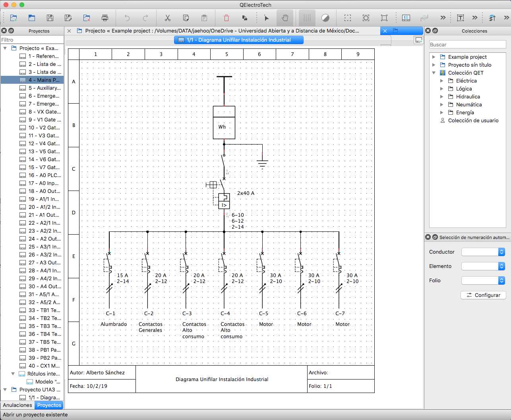Switch to the second blue project tab
511x420 pixels.
[x=402, y=31]
